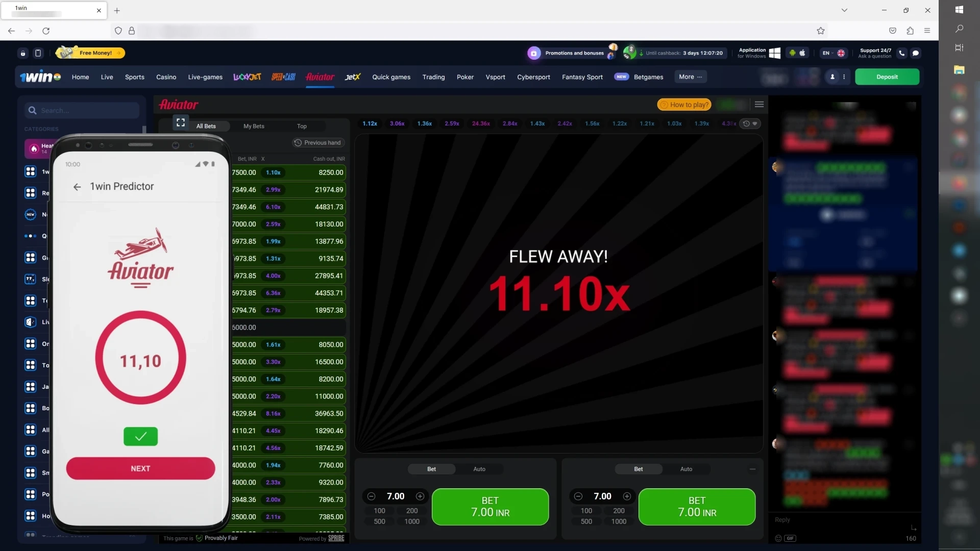Click the NEXT button in predictor overlay

tap(140, 469)
